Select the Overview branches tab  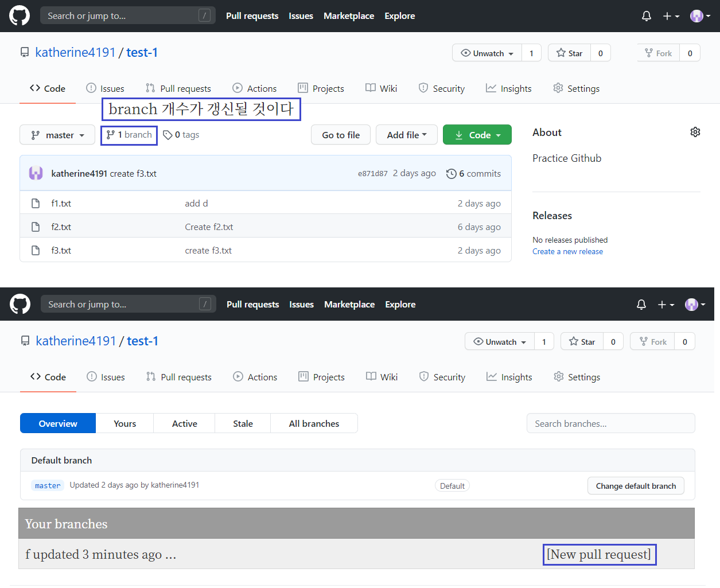tap(58, 423)
